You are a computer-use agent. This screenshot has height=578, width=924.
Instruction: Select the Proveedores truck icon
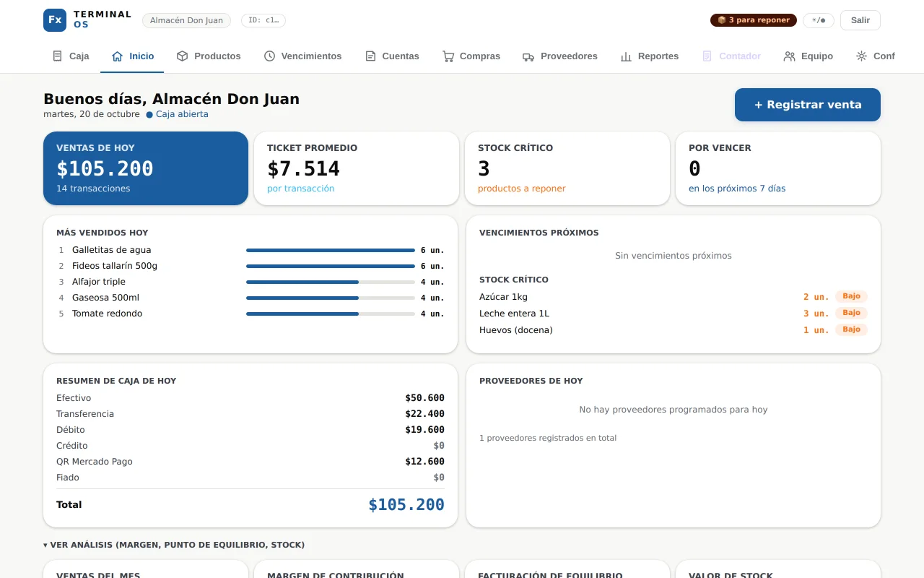click(528, 56)
